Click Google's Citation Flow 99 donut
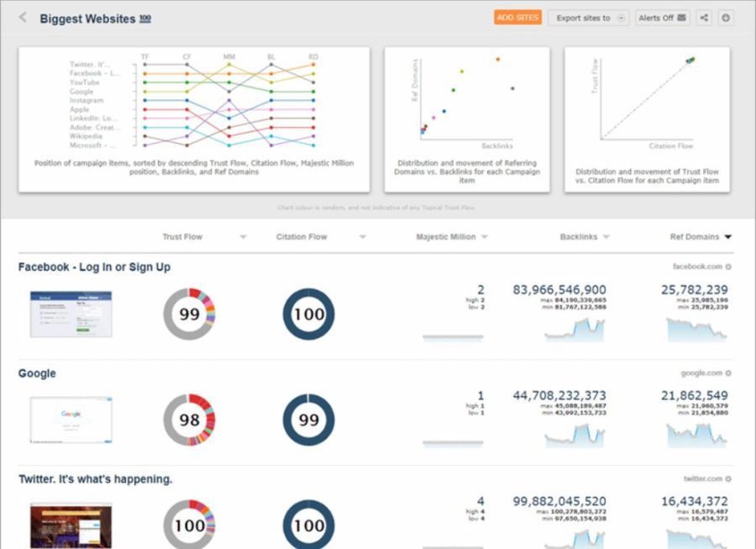 pos(308,420)
